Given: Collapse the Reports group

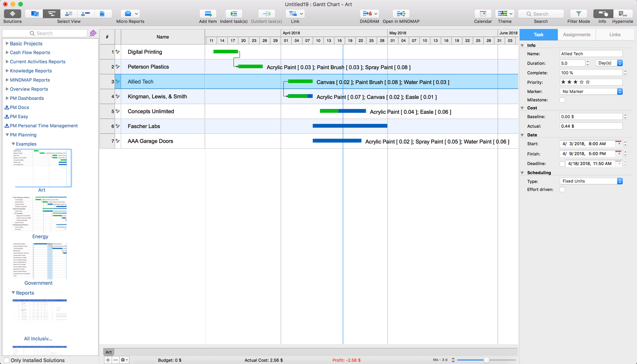Looking at the screenshot, I should tap(13, 293).
